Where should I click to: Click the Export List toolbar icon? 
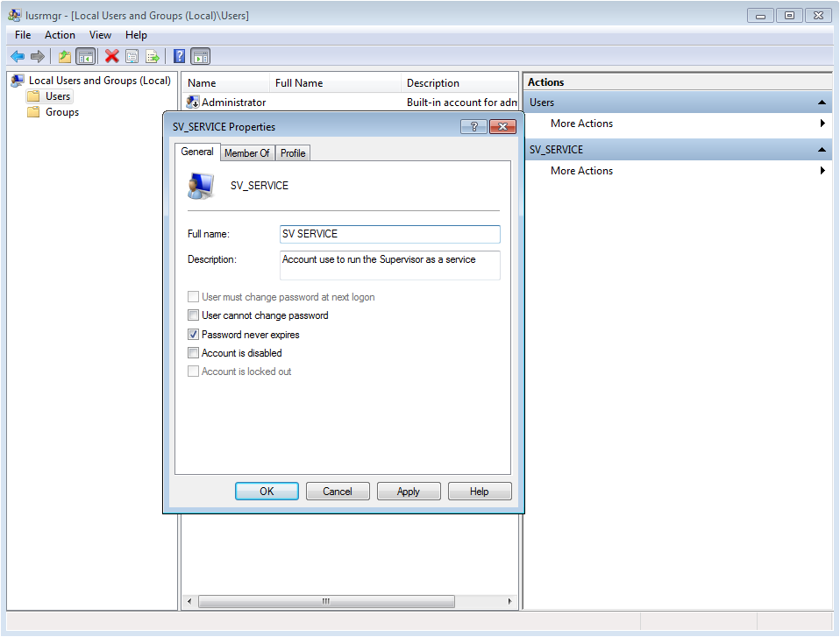[153, 56]
